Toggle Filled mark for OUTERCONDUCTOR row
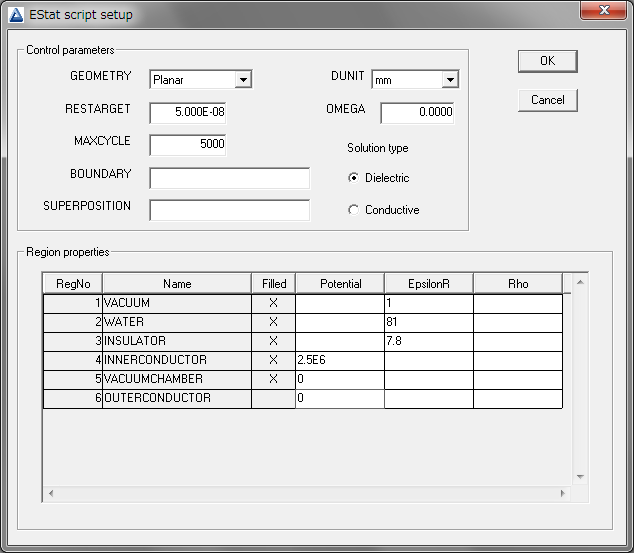 (273, 398)
